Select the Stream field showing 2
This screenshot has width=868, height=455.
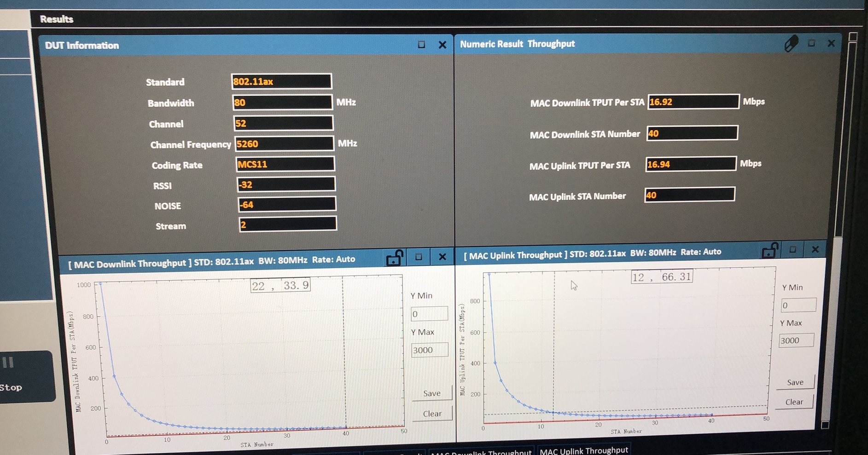(288, 225)
